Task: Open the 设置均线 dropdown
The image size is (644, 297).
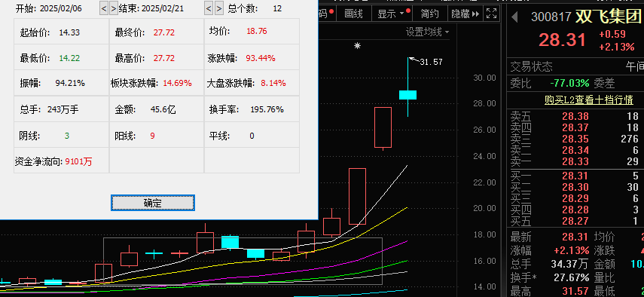Action: (x=427, y=32)
